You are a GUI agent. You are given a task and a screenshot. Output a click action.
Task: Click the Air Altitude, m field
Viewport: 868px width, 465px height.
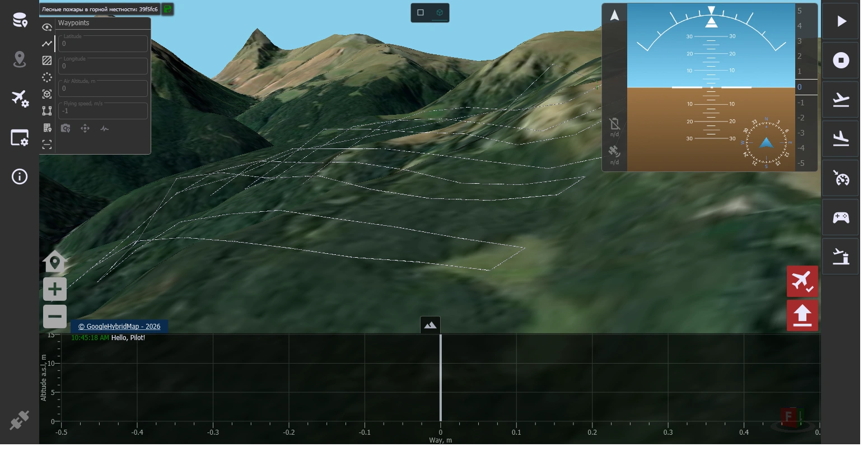click(104, 89)
